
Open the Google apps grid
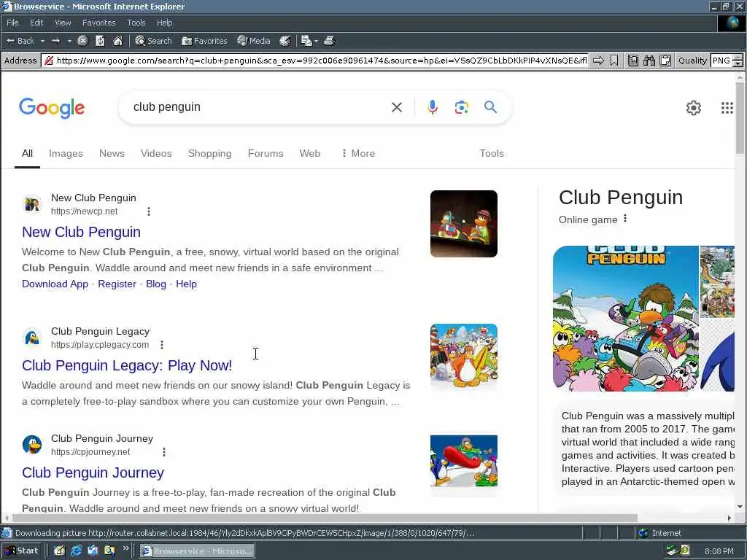727,108
